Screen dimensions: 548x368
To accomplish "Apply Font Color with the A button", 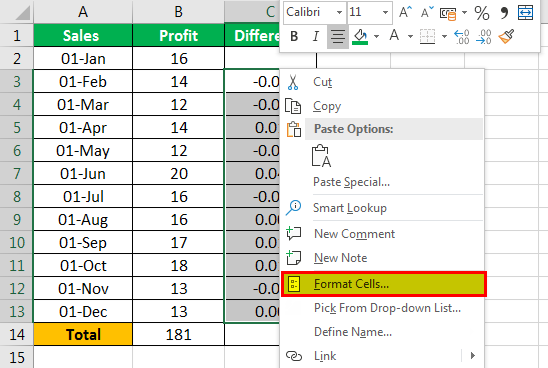I will pyautogui.click(x=394, y=36).
